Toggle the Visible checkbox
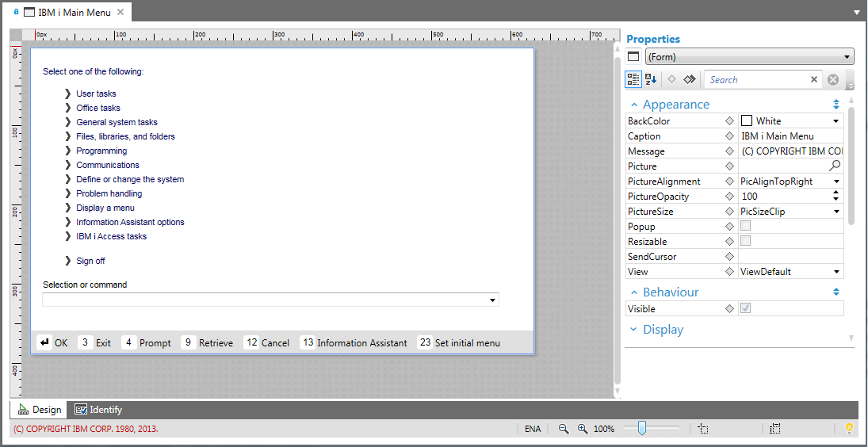This screenshot has width=868, height=447. [746, 308]
